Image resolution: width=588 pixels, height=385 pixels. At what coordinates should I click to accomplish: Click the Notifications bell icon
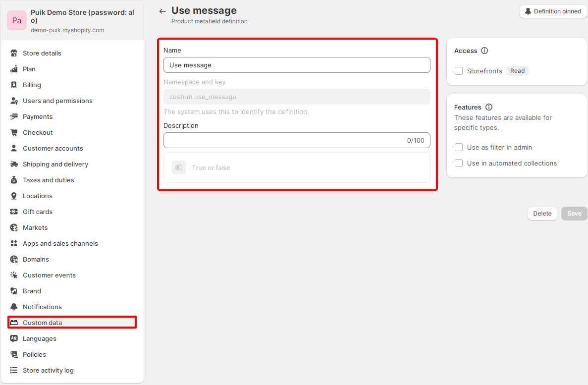pos(14,307)
